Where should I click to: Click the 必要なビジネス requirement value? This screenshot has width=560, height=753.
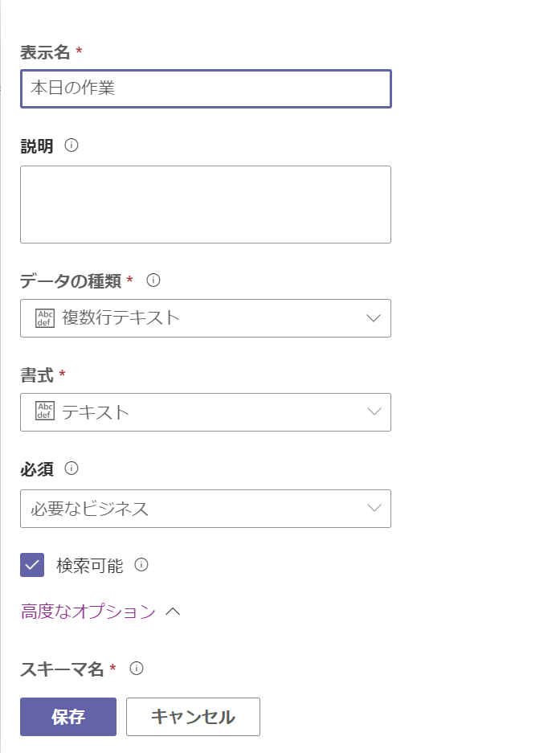90,508
